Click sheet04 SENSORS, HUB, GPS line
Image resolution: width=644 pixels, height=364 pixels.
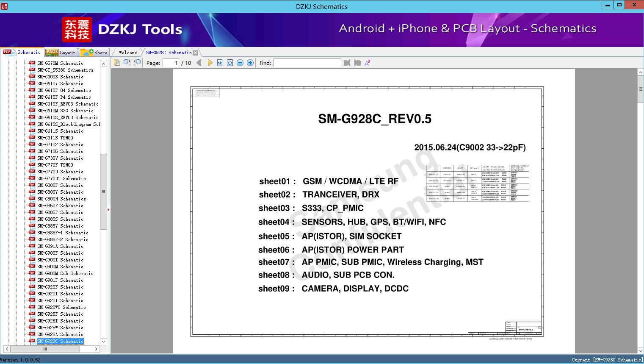point(352,222)
